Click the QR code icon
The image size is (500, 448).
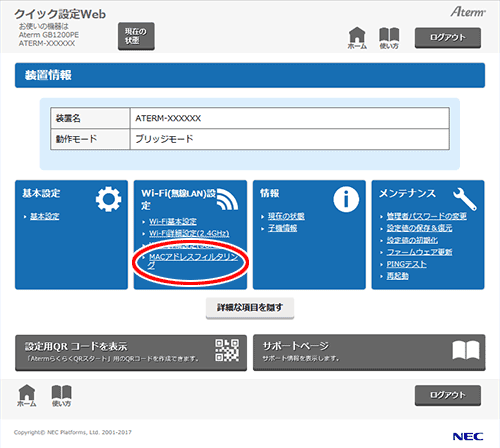[x=227, y=350]
